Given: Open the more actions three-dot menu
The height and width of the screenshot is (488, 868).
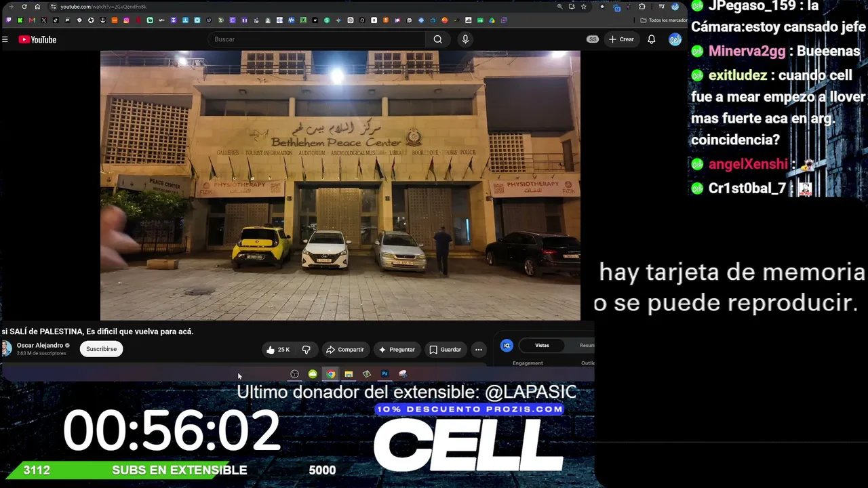Looking at the screenshot, I should 479,350.
